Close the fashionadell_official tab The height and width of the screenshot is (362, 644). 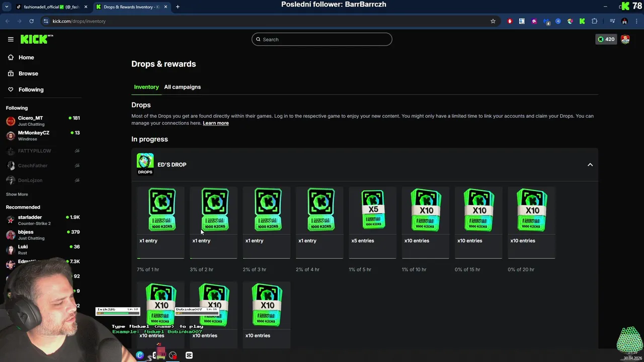[86, 7]
